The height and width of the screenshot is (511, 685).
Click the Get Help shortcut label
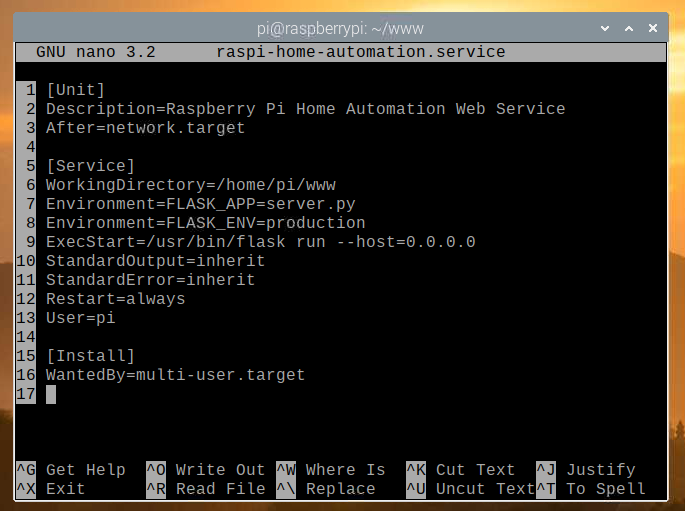point(85,470)
